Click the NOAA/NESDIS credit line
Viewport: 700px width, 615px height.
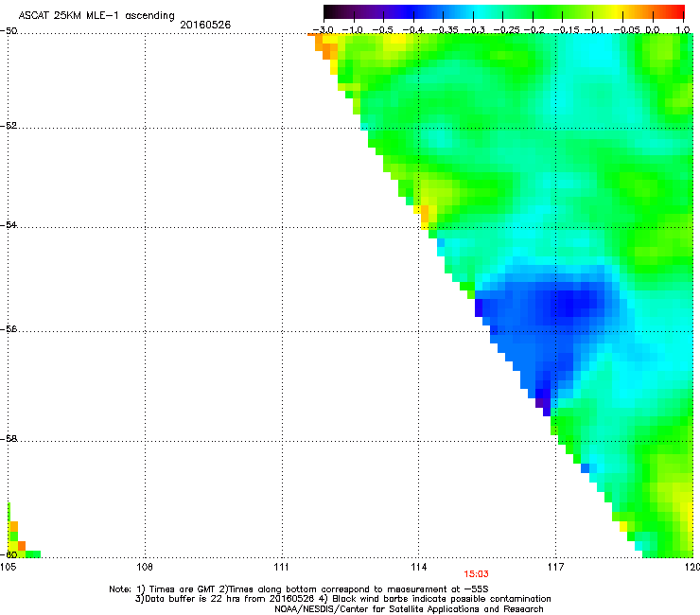[409, 609]
